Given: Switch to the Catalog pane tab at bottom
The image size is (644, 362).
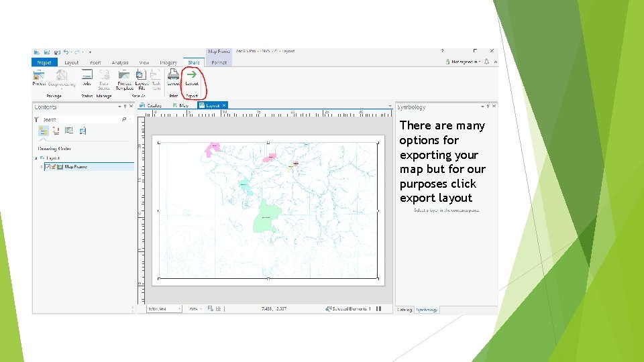Looking at the screenshot, I should coord(404,310).
